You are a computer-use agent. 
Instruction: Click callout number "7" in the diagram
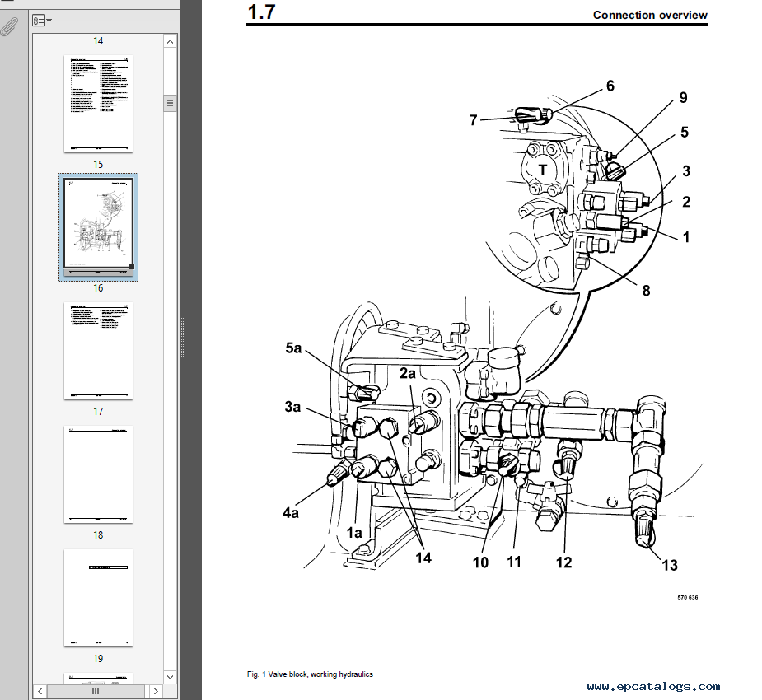click(x=474, y=120)
